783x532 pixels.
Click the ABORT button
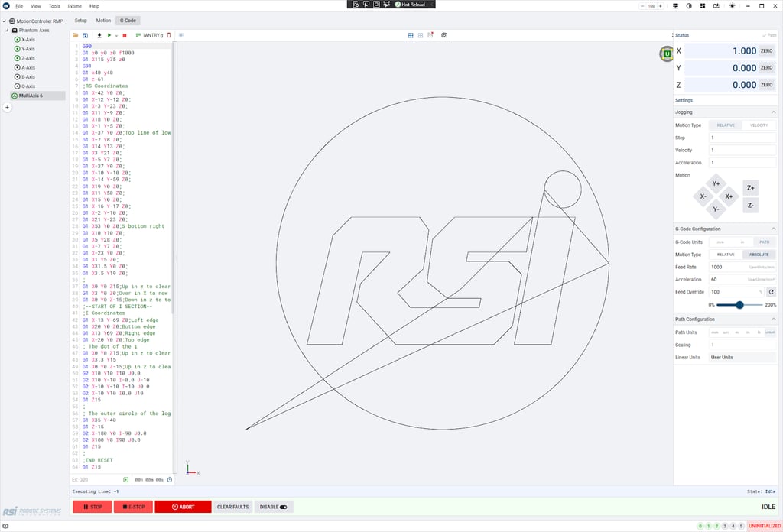[183, 507]
